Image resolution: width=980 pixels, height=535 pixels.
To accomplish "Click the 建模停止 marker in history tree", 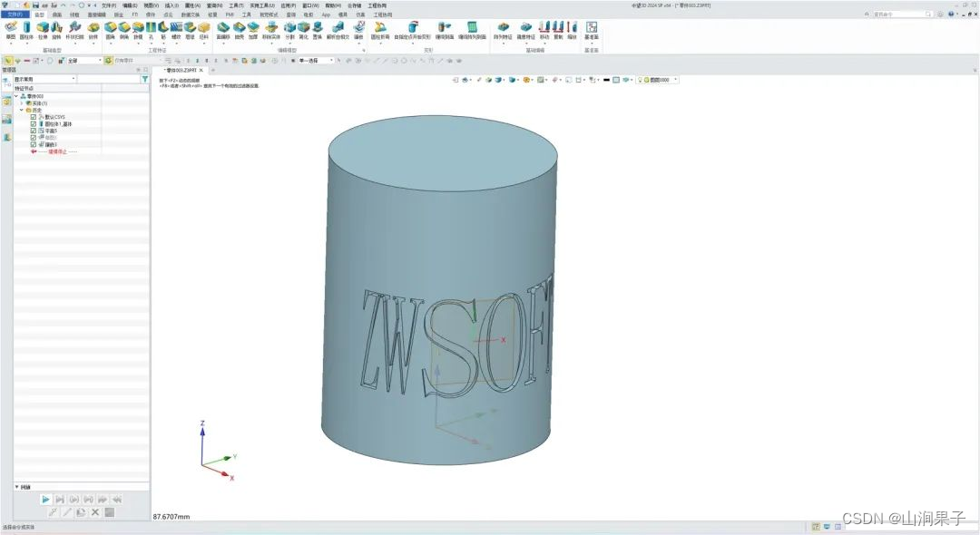I will pyautogui.click(x=59, y=151).
